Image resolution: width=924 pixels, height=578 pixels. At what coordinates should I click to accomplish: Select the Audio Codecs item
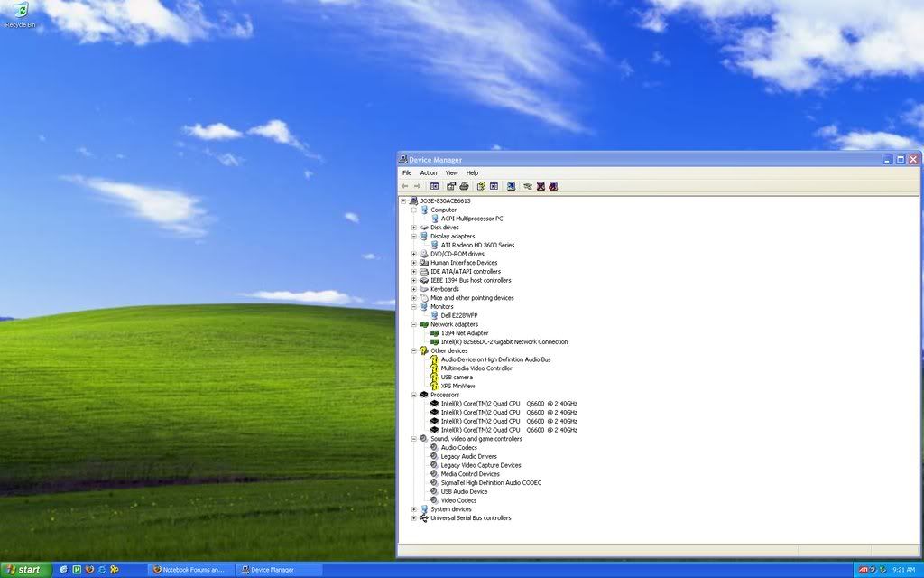(x=459, y=448)
